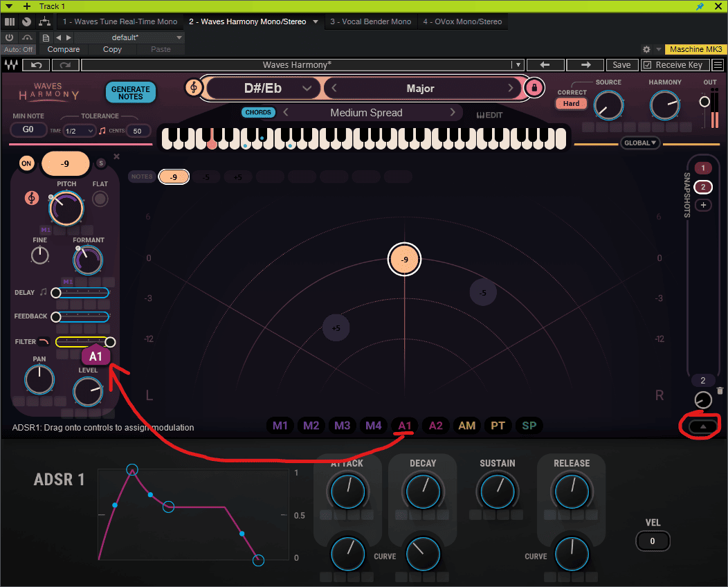Select A2 envelope tab
Screen dimensions: 728x587
point(435,426)
